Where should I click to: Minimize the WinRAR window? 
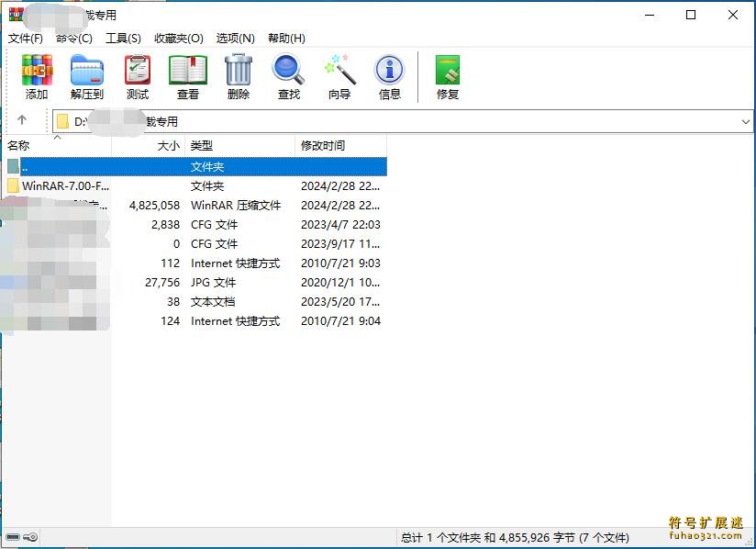click(650, 15)
